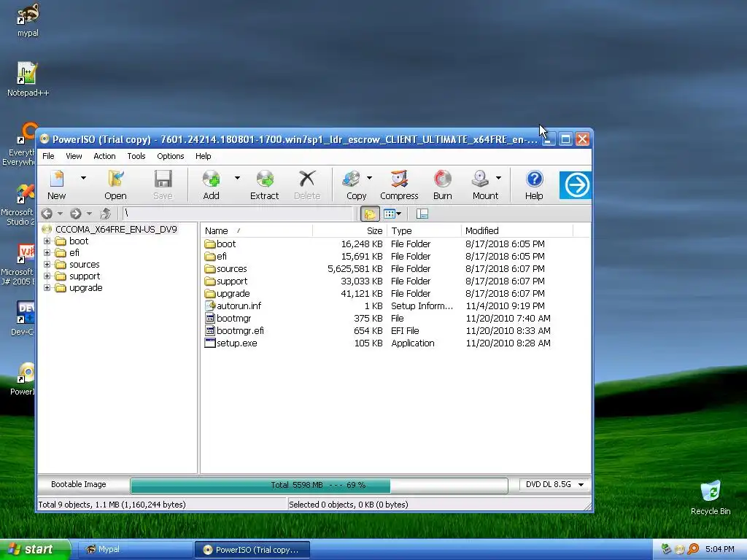
Task: Click the PowerISO taskbar button
Action: (x=252, y=550)
